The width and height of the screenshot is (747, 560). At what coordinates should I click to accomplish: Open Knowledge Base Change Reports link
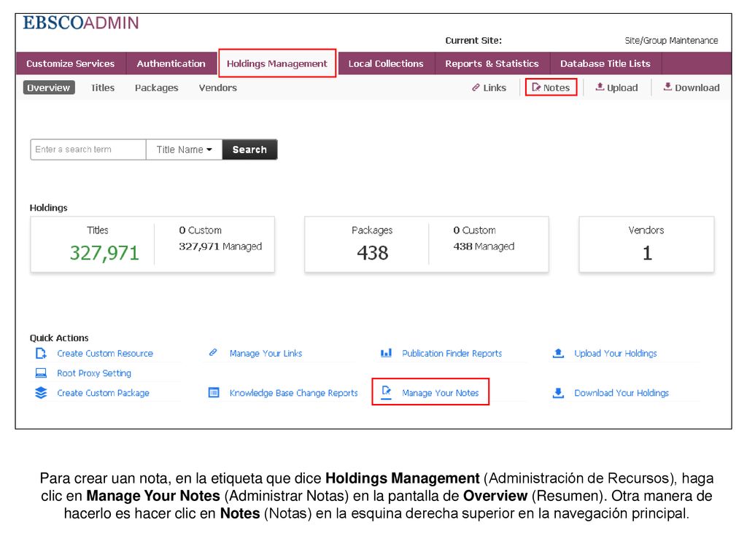tap(293, 393)
